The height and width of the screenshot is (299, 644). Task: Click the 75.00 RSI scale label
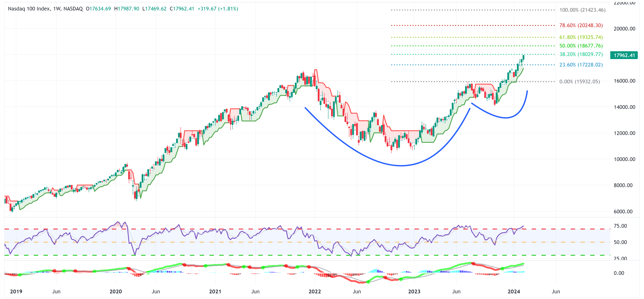coord(620,226)
